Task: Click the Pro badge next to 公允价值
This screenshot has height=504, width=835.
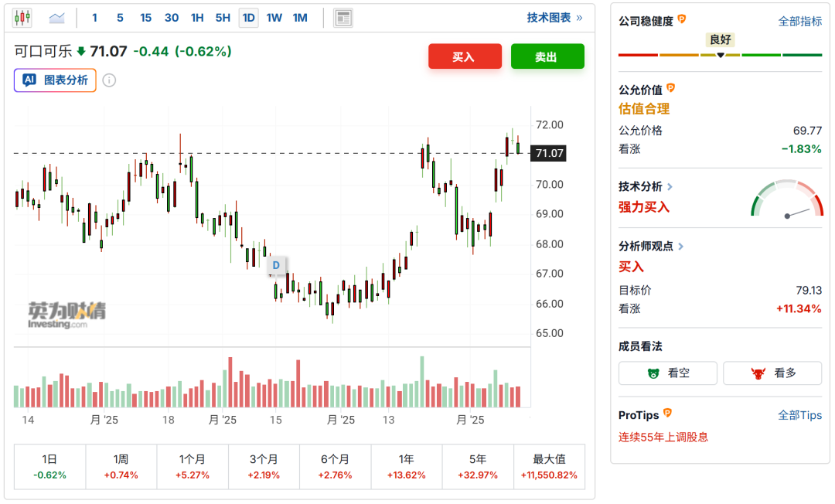Action: tap(671, 89)
